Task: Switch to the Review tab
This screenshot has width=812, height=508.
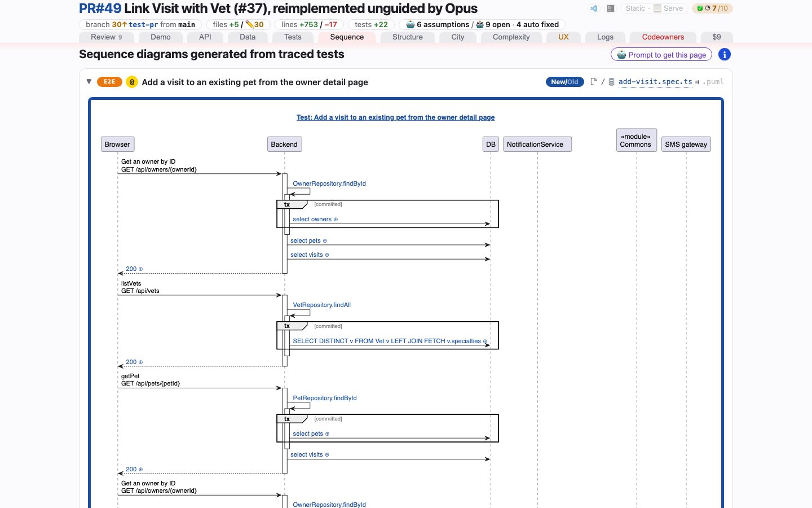Action: coord(106,37)
